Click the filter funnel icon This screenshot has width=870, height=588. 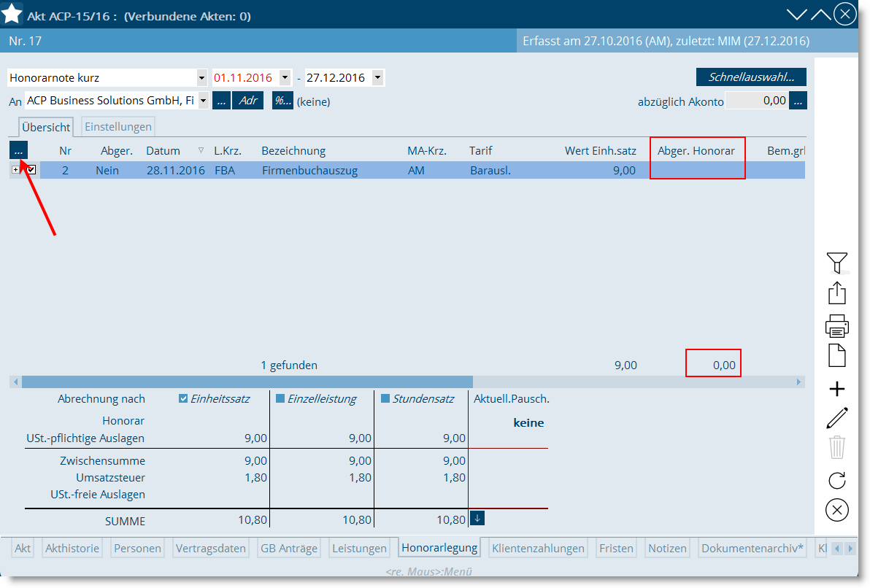tap(837, 262)
